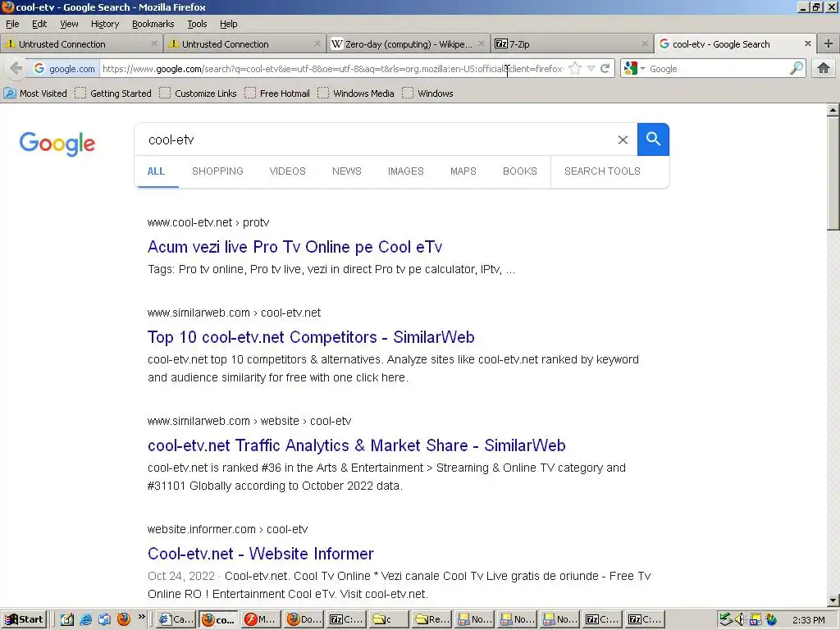Click the vertical scrollbar thumb

(x=833, y=172)
